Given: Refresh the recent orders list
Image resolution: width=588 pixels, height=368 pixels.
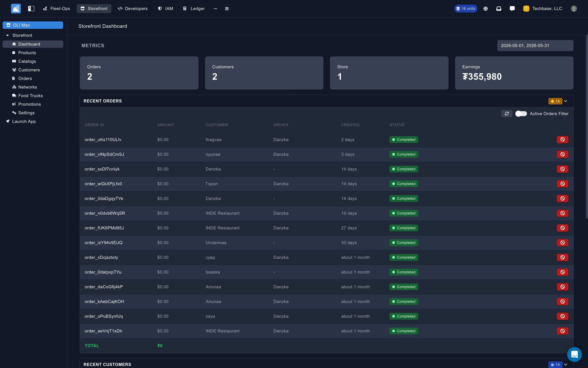Looking at the screenshot, I should (x=507, y=114).
